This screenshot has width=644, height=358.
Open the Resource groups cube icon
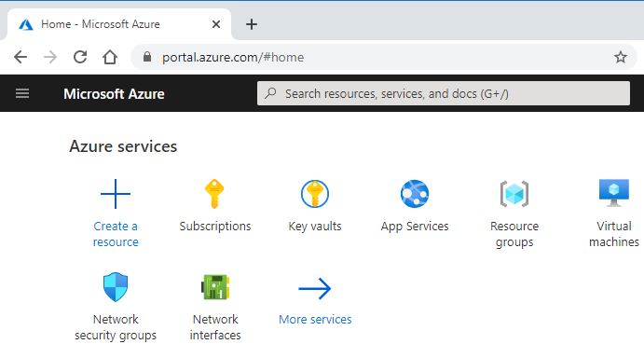point(514,194)
